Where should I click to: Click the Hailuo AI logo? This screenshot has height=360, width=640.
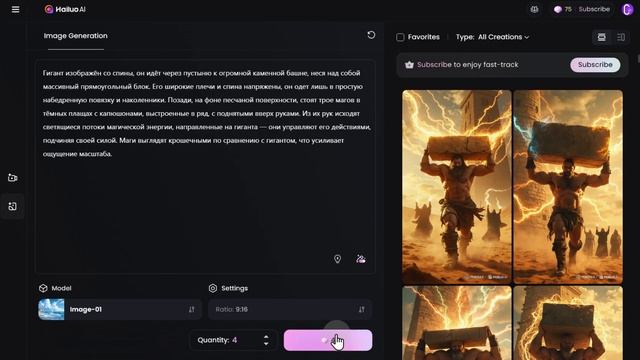coord(65,9)
